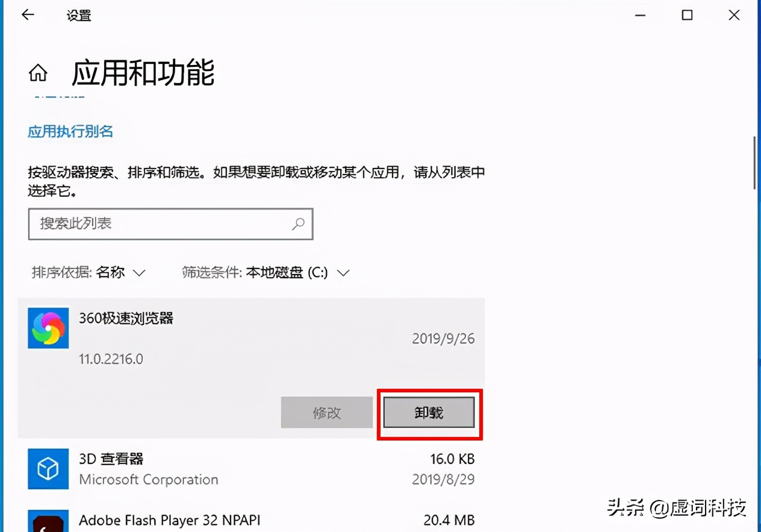Viewport: 761px width, 532px height.
Task: Click inside the 搜索此列表 search field
Action: tap(151, 223)
